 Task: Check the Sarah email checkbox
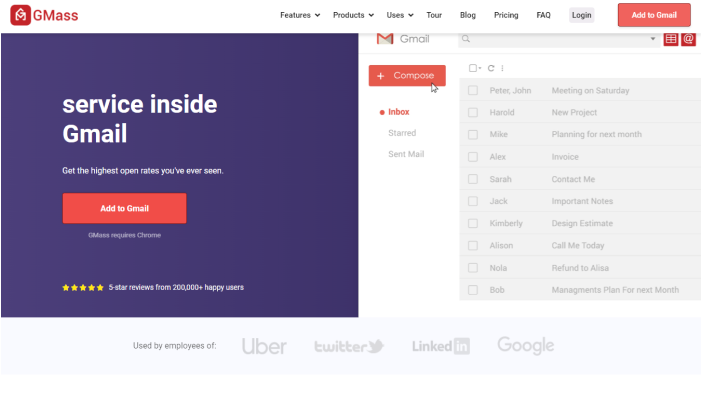click(x=473, y=179)
